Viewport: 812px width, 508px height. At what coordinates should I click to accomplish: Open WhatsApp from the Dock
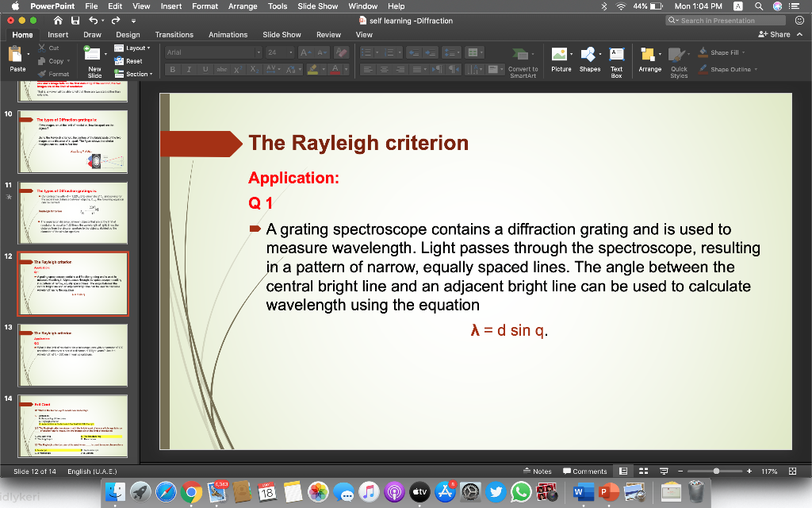pos(520,492)
